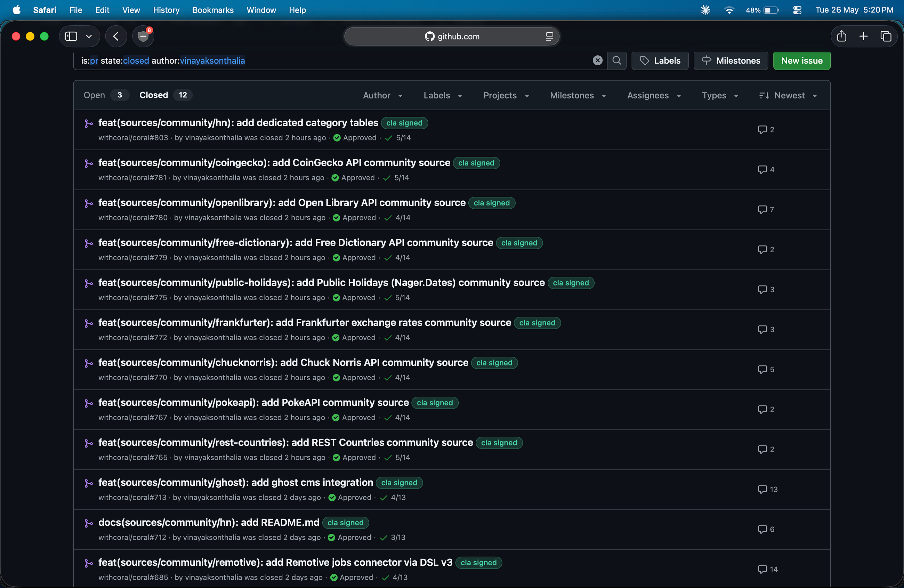This screenshot has height=588, width=904.
Task: Open the Remotive jobs connector PR
Action: click(x=275, y=562)
